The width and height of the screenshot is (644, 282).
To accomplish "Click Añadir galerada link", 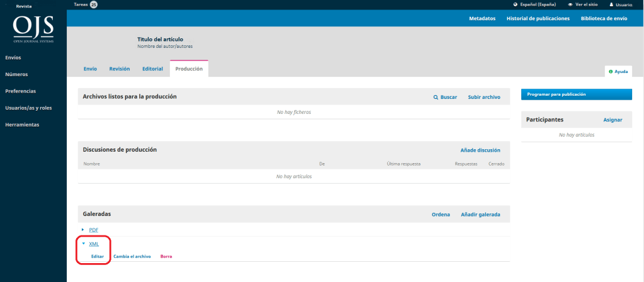I will click(x=480, y=215).
